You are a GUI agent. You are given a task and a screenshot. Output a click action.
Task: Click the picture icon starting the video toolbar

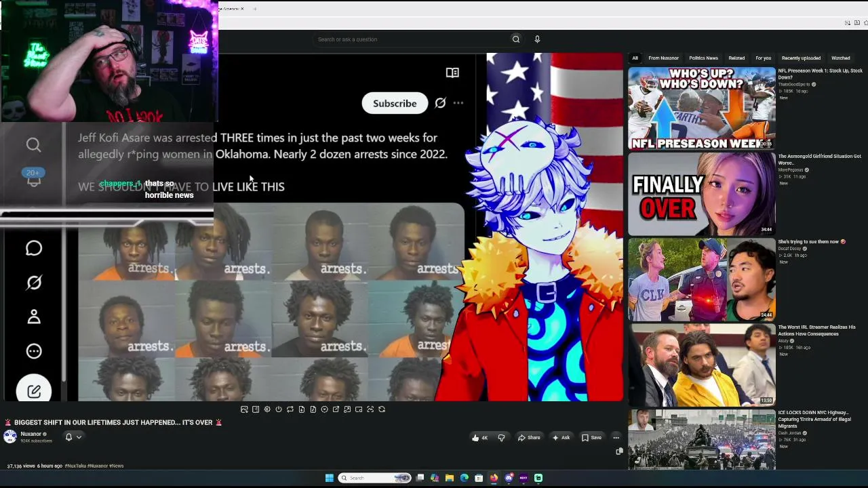pos(244,409)
